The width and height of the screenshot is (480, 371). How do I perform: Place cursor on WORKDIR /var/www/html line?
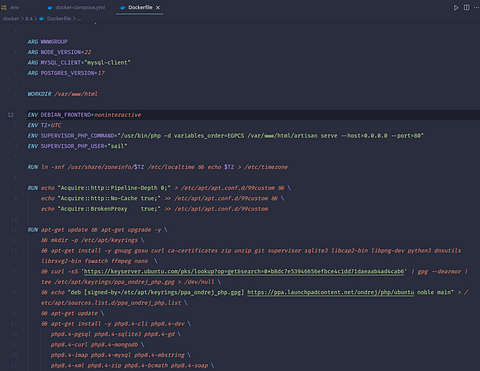[x=63, y=94]
